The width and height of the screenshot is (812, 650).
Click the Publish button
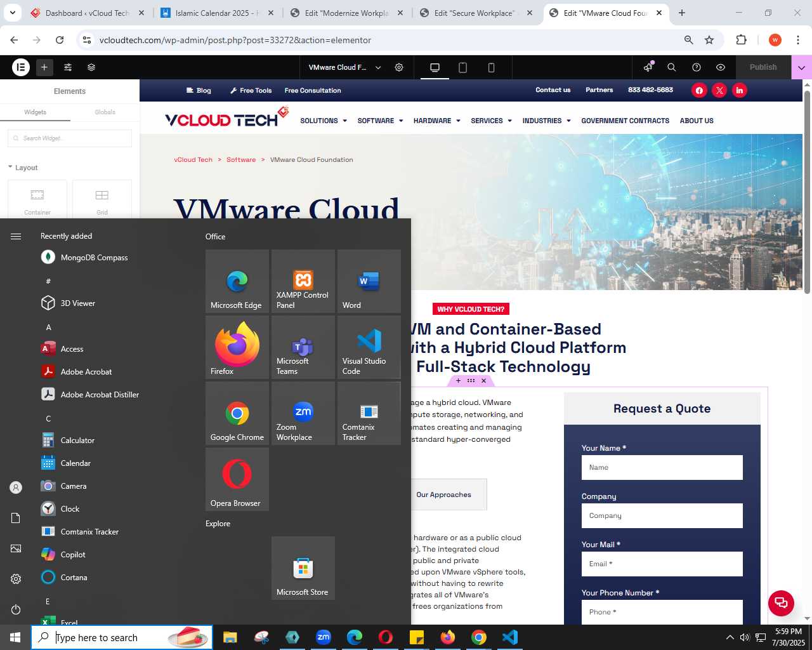click(763, 67)
